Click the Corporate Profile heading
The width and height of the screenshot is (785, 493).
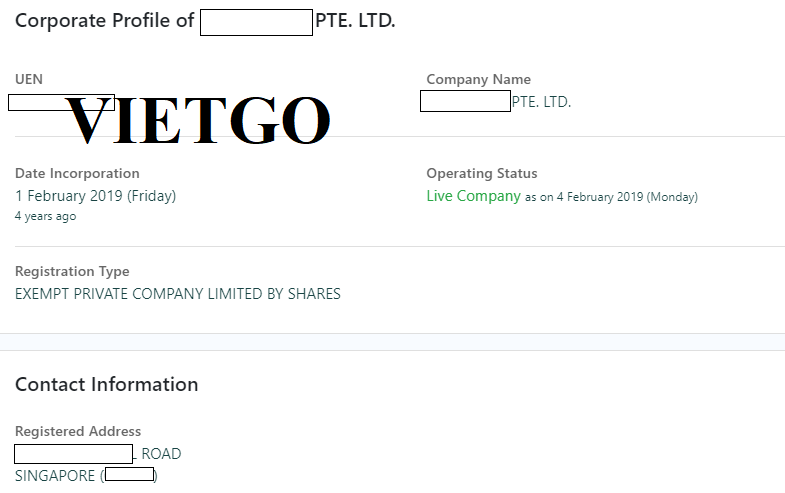point(205,22)
